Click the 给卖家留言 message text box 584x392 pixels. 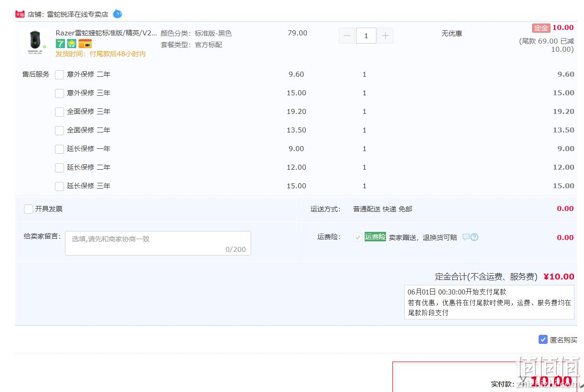158,243
